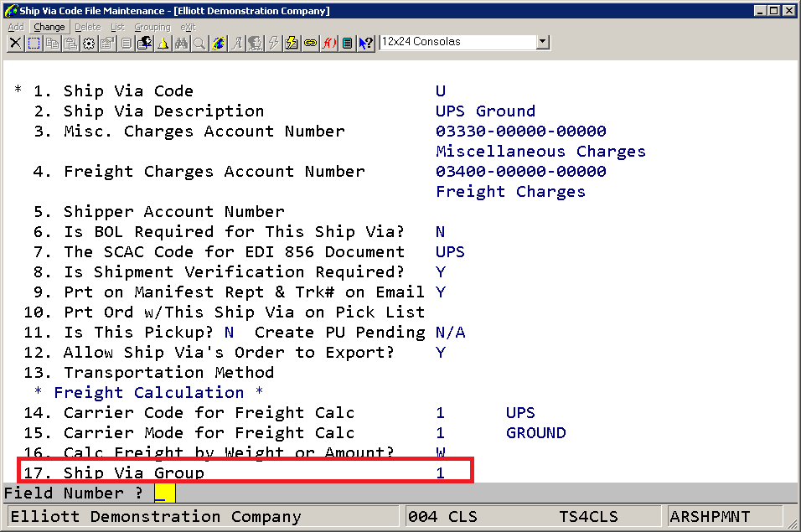
Task: Select the dashed rectangle selection tool
Action: (x=34, y=44)
